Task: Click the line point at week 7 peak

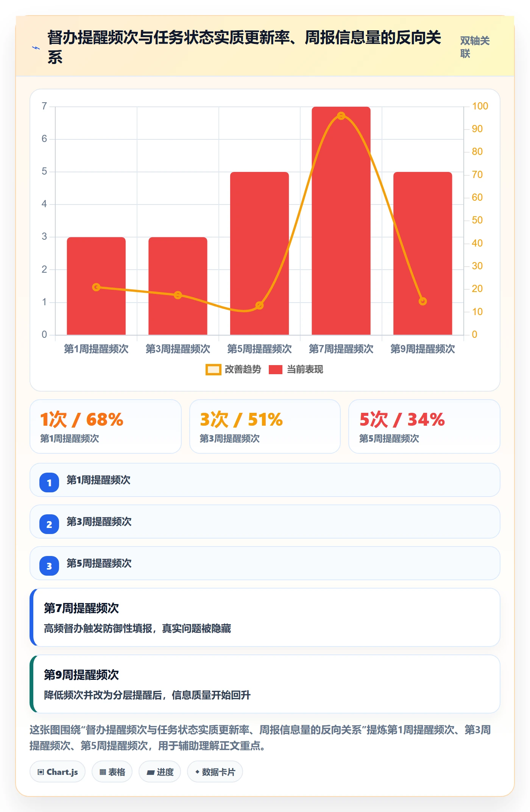Action: point(341,116)
